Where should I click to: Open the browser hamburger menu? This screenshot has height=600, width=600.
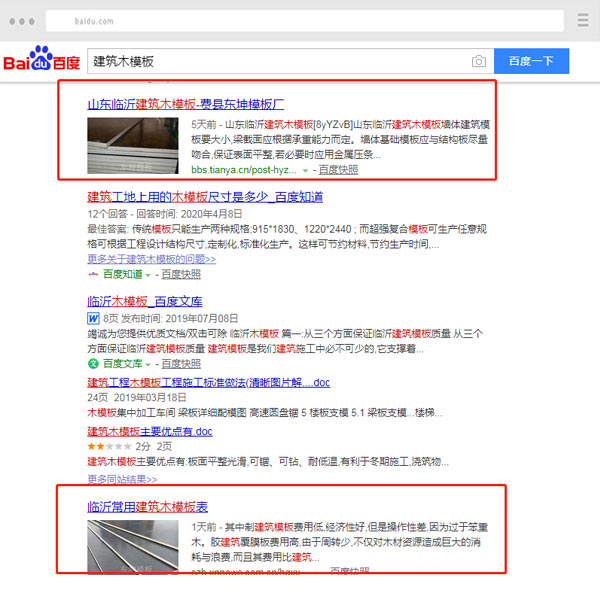click(x=583, y=20)
